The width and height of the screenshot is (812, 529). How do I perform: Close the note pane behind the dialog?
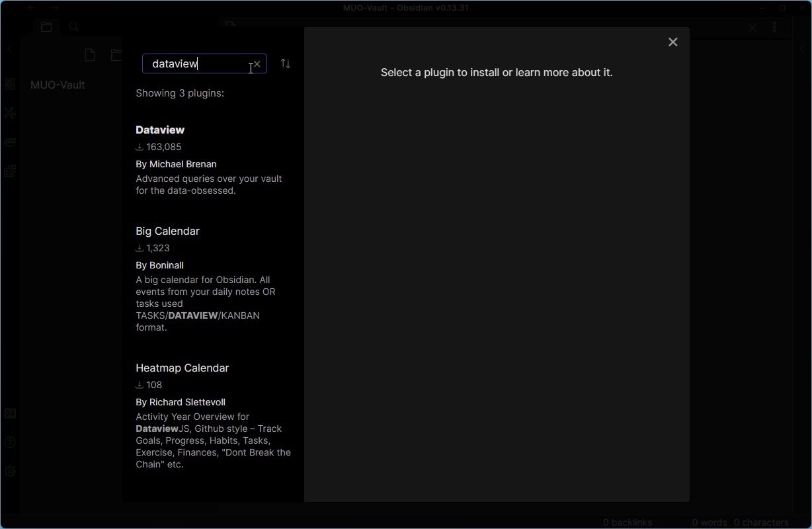click(x=752, y=28)
